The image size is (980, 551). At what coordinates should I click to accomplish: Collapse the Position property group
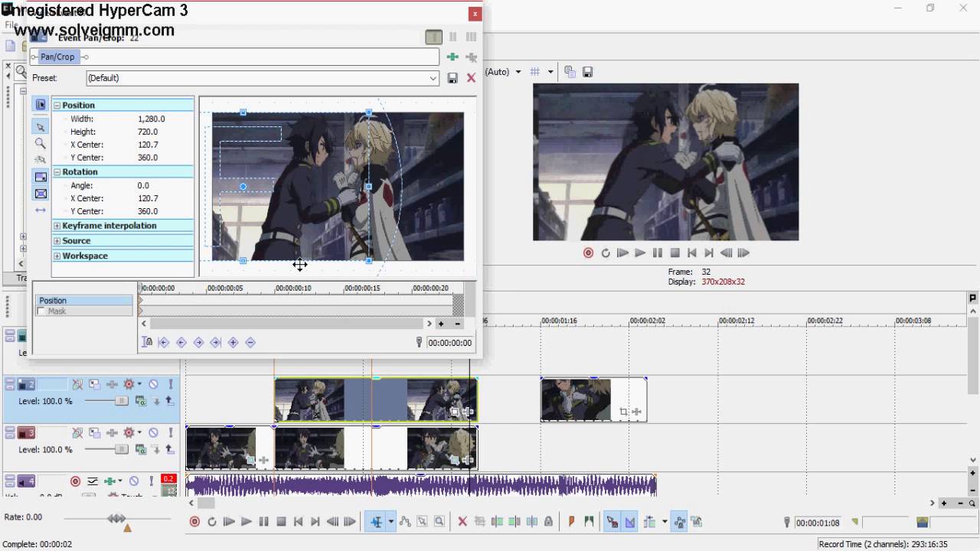point(57,106)
